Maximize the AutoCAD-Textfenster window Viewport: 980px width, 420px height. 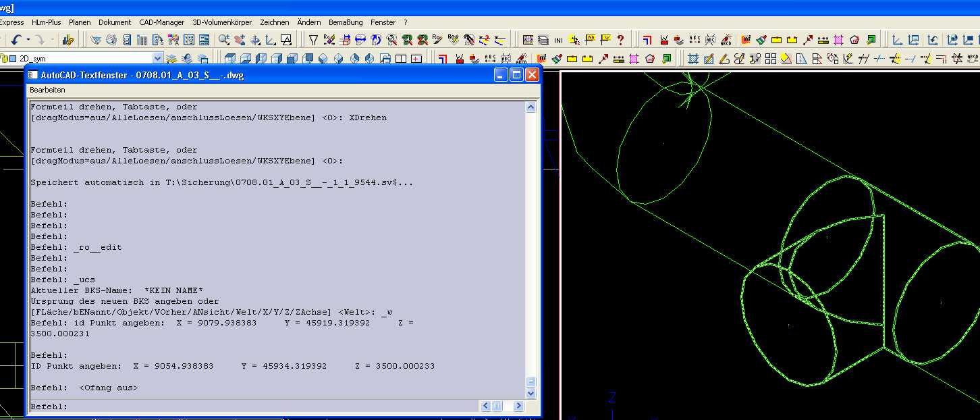516,75
